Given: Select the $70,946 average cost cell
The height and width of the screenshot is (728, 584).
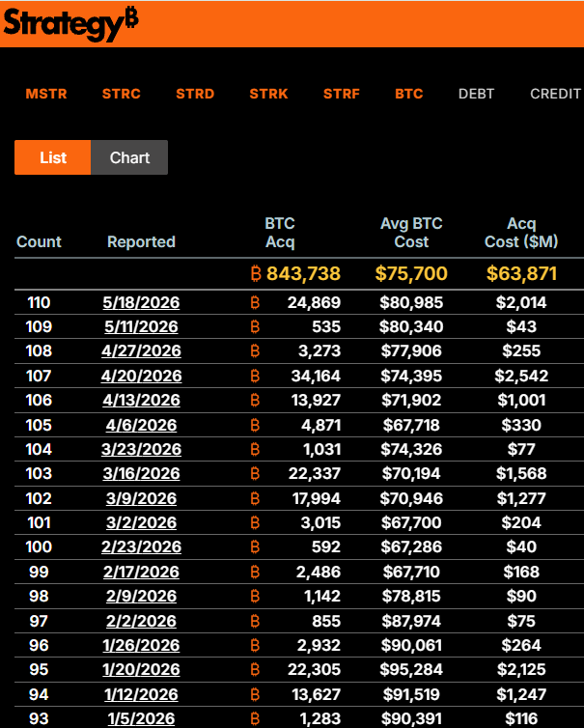Looking at the screenshot, I should click(411, 498).
